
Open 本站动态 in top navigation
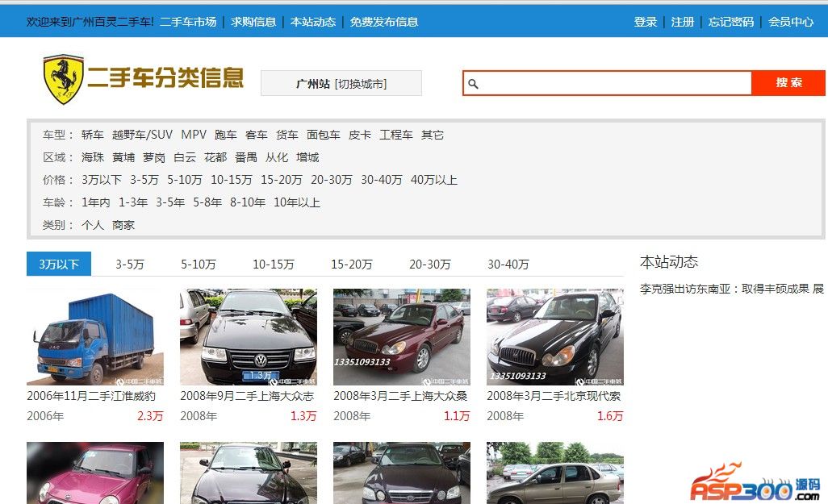point(313,22)
